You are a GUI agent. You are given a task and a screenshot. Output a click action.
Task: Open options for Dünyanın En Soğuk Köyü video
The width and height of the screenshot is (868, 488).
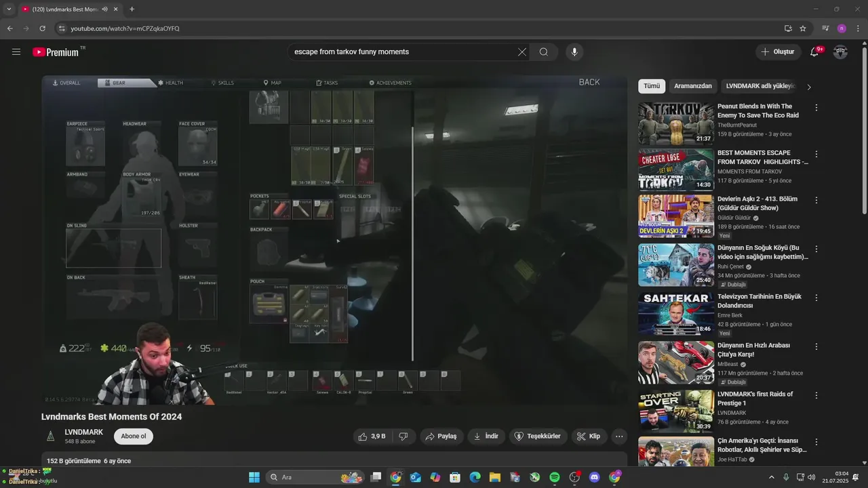(816, 249)
